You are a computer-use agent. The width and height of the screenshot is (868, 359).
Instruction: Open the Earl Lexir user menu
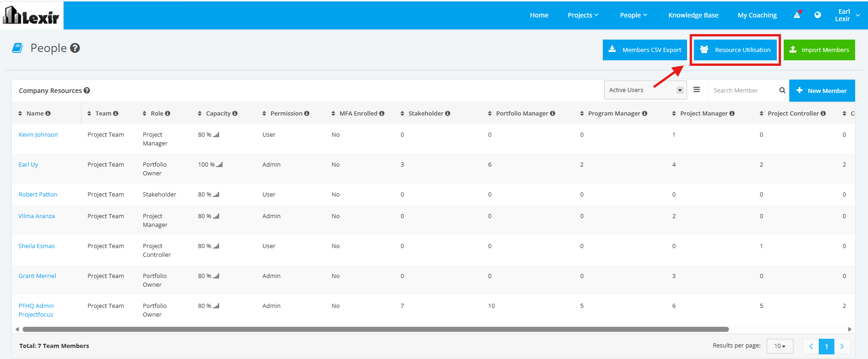click(x=847, y=15)
